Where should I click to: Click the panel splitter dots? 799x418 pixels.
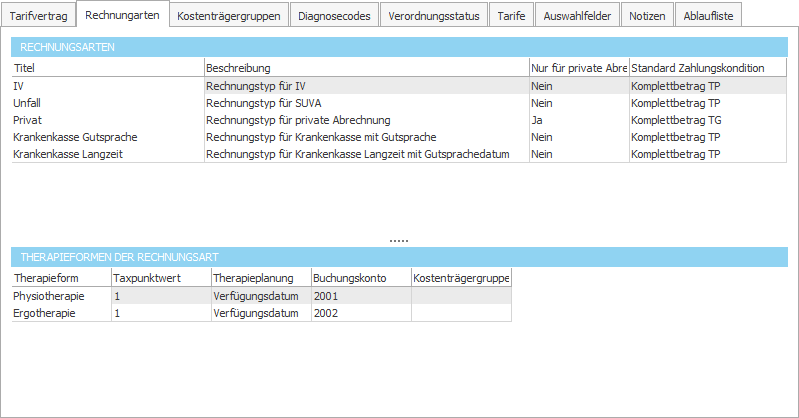(x=399, y=241)
